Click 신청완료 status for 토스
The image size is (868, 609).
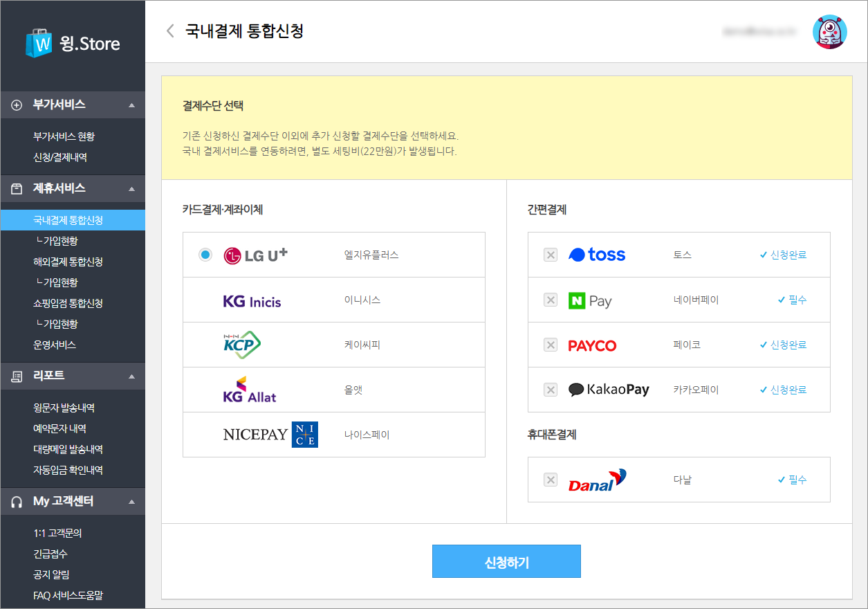tap(783, 255)
